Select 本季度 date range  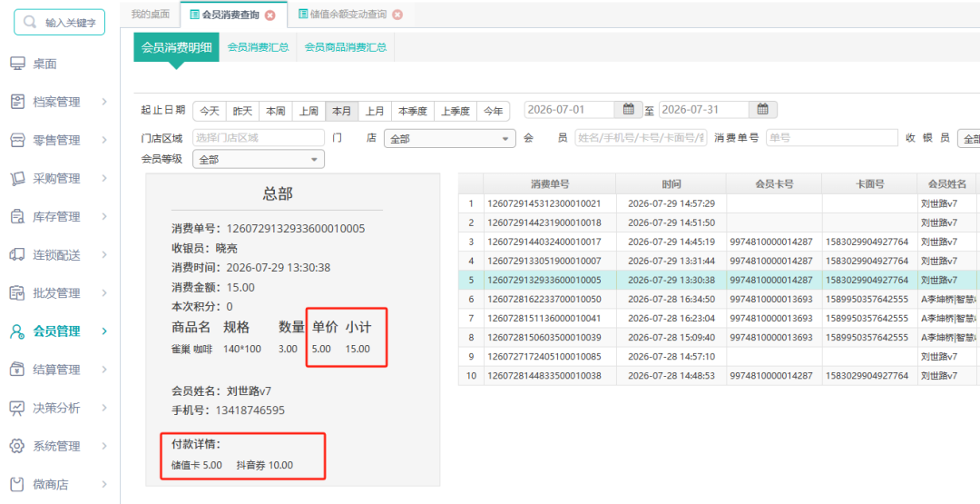click(413, 111)
